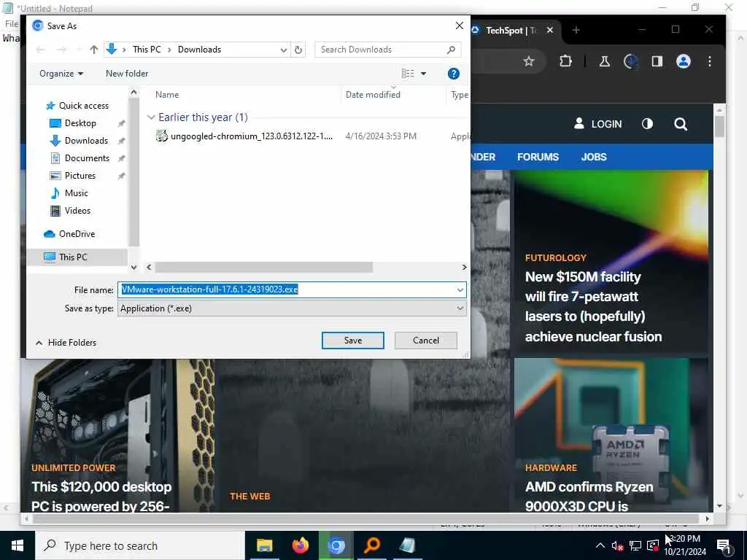Open the view options dropdown arrow

pos(423,74)
